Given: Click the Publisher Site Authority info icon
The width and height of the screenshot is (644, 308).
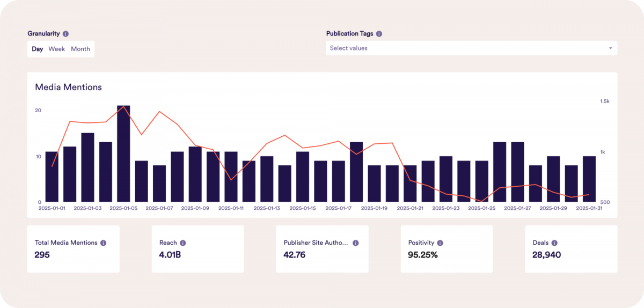Looking at the screenshot, I should (x=355, y=243).
